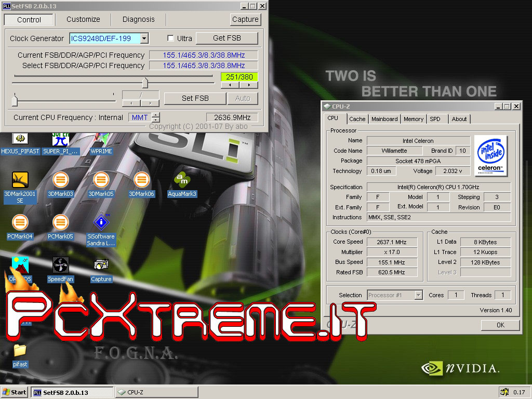
Task: Click the SetFSB title bar PLL icon
Action: tap(6, 6)
